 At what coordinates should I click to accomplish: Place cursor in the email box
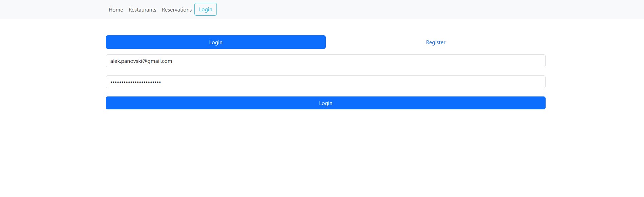[326, 61]
